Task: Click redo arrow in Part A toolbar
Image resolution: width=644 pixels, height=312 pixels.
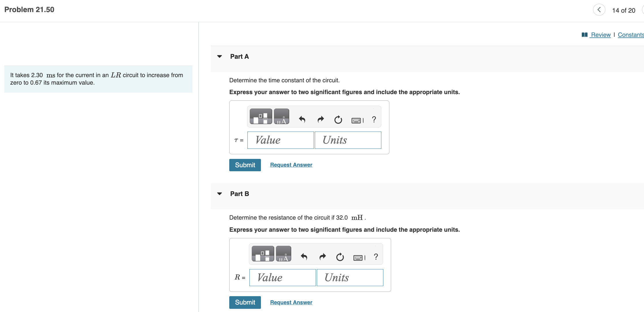Action: tap(321, 119)
